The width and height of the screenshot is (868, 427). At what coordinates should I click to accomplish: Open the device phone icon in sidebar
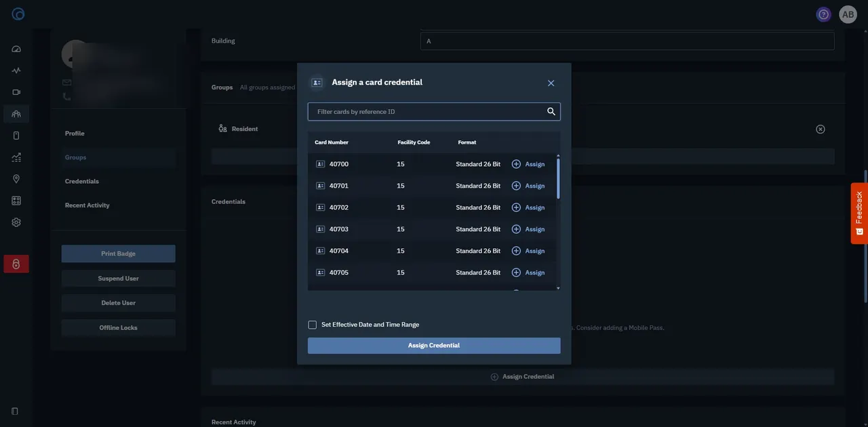click(x=16, y=136)
